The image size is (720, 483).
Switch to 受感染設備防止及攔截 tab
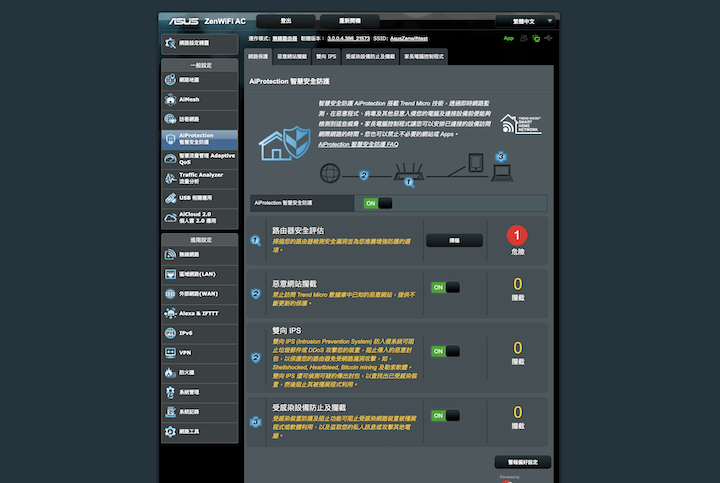[370, 56]
